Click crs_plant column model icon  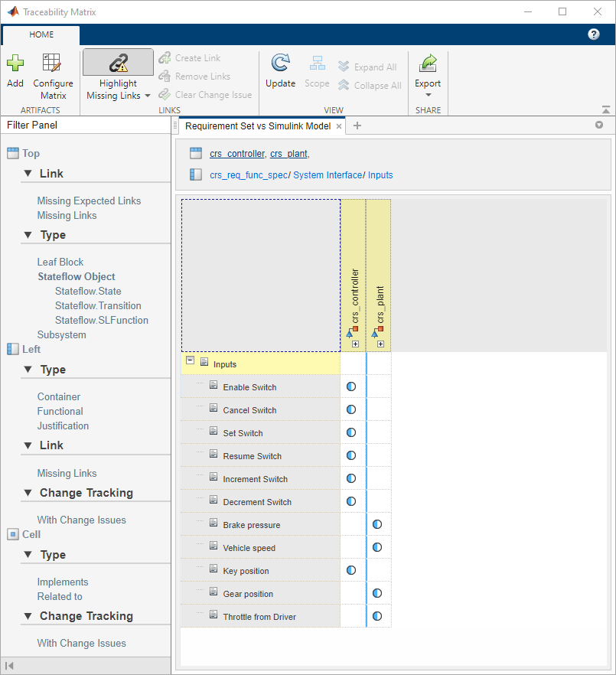377,332
